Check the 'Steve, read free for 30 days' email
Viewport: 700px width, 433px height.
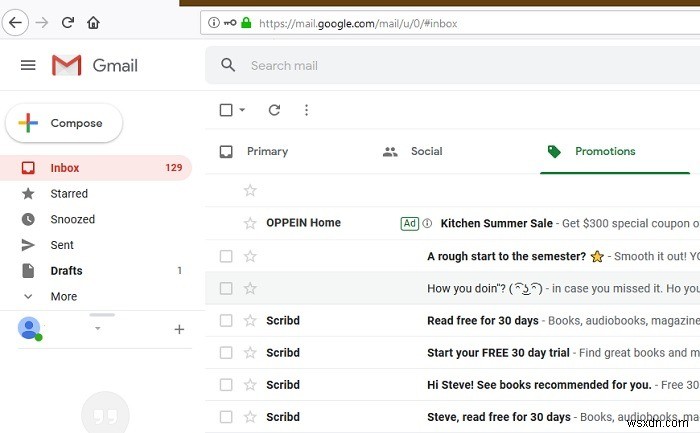click(x=226, y=417)
